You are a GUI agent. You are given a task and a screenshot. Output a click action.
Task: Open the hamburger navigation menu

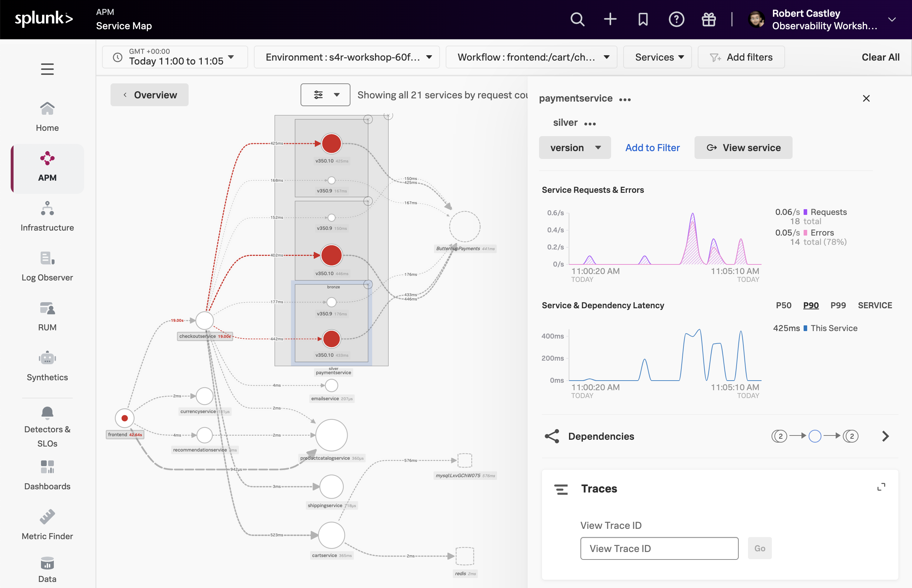(47, 69)
